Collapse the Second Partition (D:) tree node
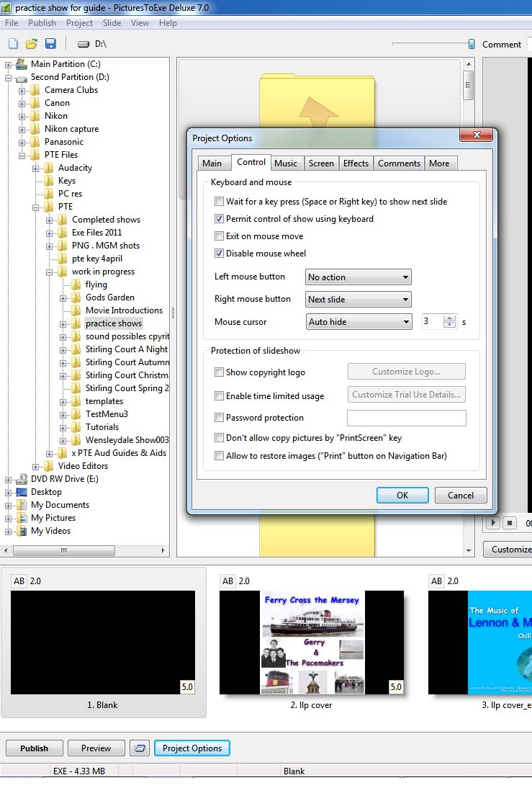 click(x=8, y=78)
